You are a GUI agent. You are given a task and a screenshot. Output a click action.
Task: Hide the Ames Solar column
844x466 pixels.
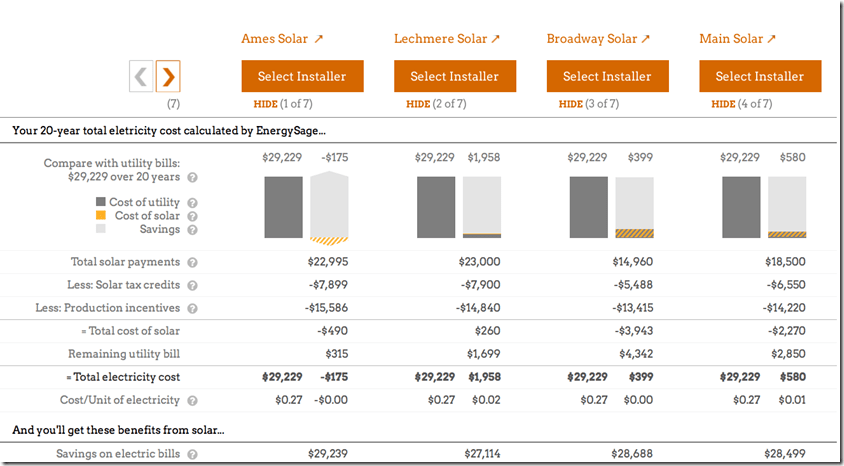tap(265, 104)
